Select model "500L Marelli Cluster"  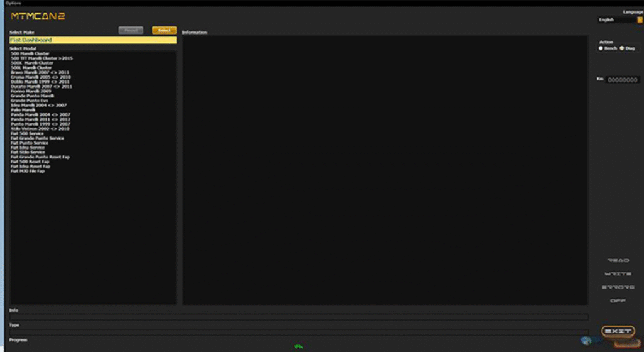click(31, 68)
